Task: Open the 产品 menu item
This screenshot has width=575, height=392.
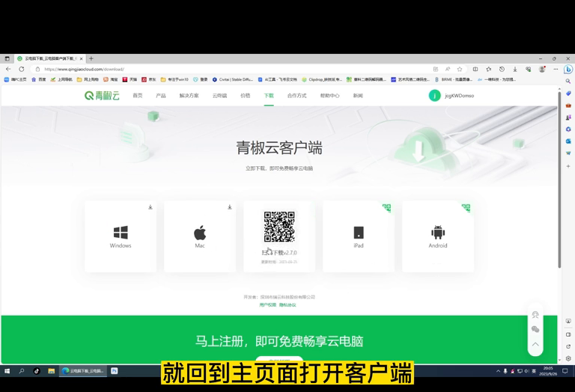Action: [x=161, y=96]
